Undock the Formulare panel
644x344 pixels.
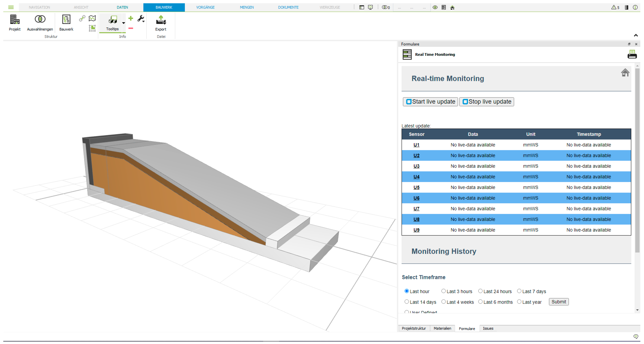[x=630, y=44]
